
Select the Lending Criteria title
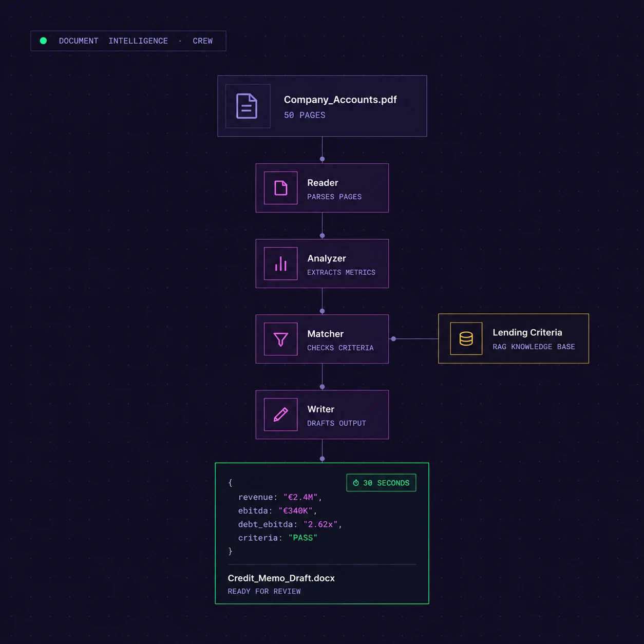(x=527, y=333)
